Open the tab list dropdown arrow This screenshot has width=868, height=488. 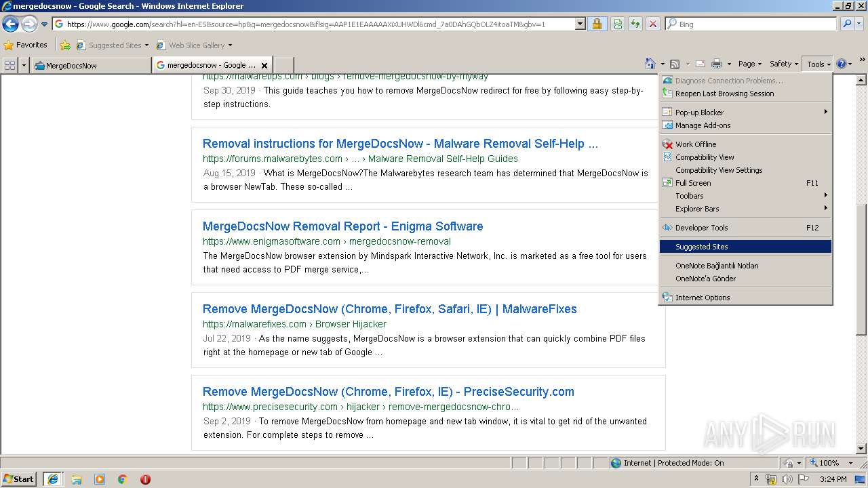24,65
